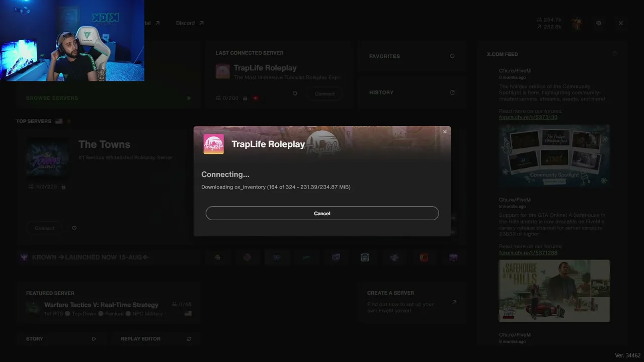Viewport: 644px width, 362px height.
Task: Open forum link 5371288 in feed
Action: [528, 252]
